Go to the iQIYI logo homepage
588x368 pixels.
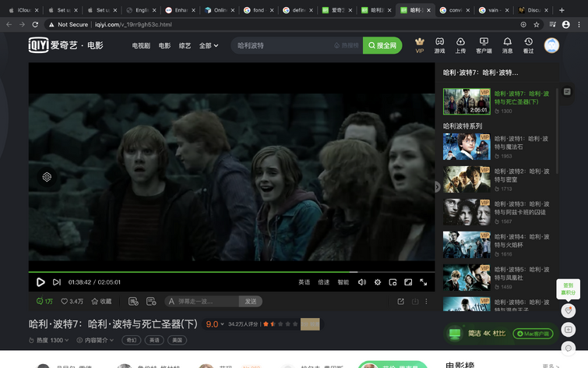(x=39, y=45)
